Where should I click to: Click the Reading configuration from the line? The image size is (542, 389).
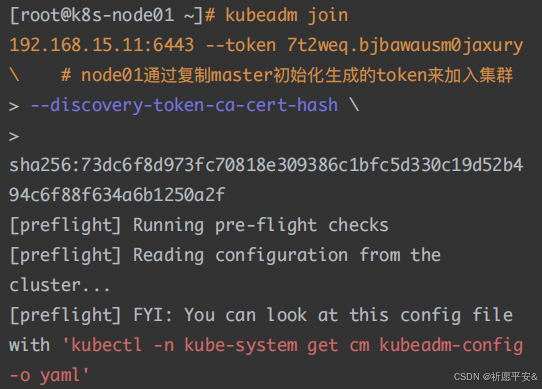(225, 255)
